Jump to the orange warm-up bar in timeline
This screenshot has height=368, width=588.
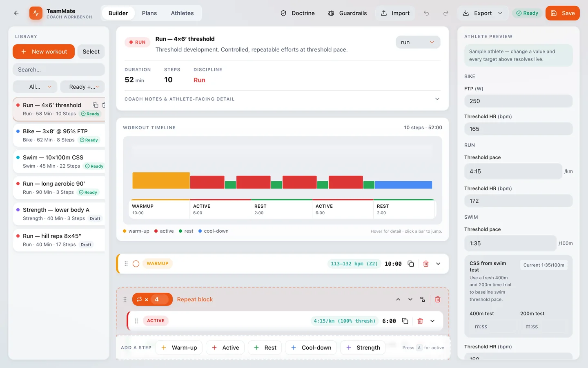161,180
